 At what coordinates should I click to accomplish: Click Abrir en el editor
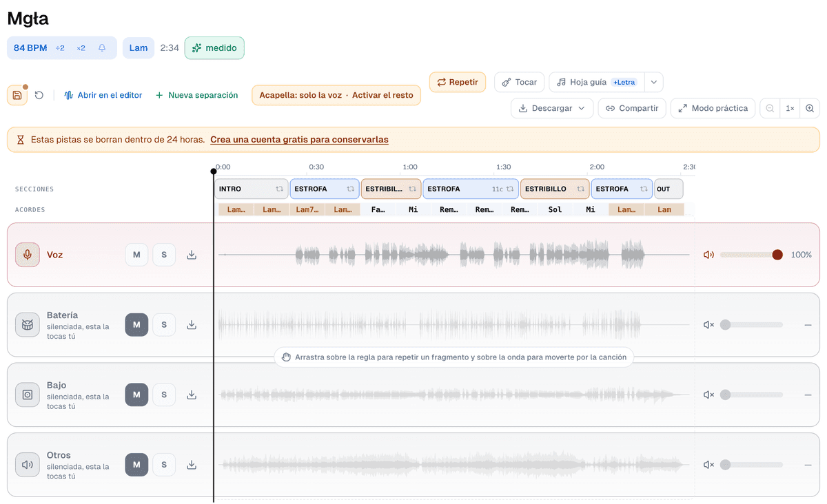[x=103, y=95]
